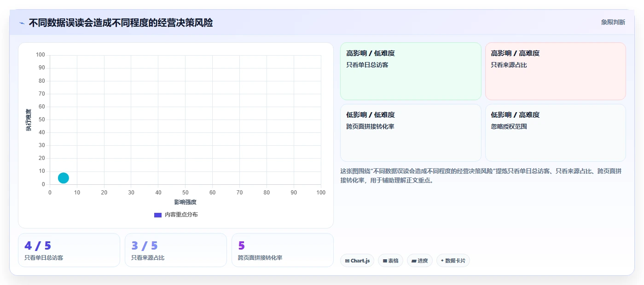644x285 pixels.
Task: Click 只看单日总访客 text in green card
Action: [x=367, y=65]
